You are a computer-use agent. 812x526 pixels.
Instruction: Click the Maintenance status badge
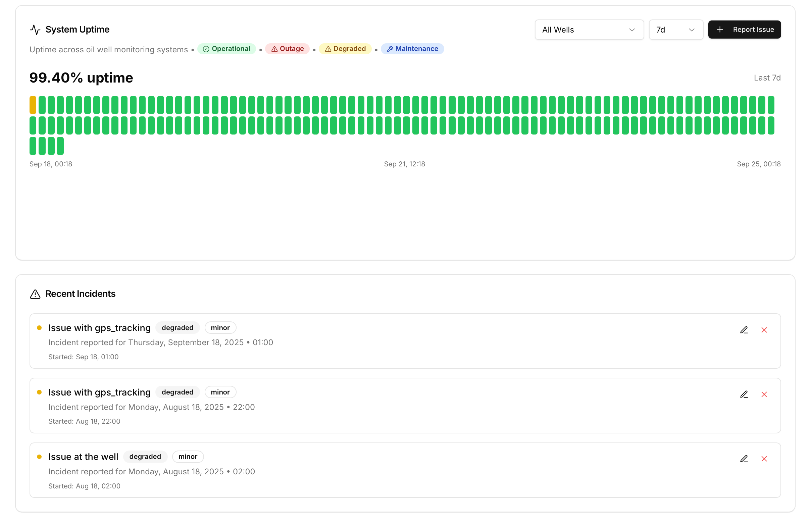click(412, 49)
